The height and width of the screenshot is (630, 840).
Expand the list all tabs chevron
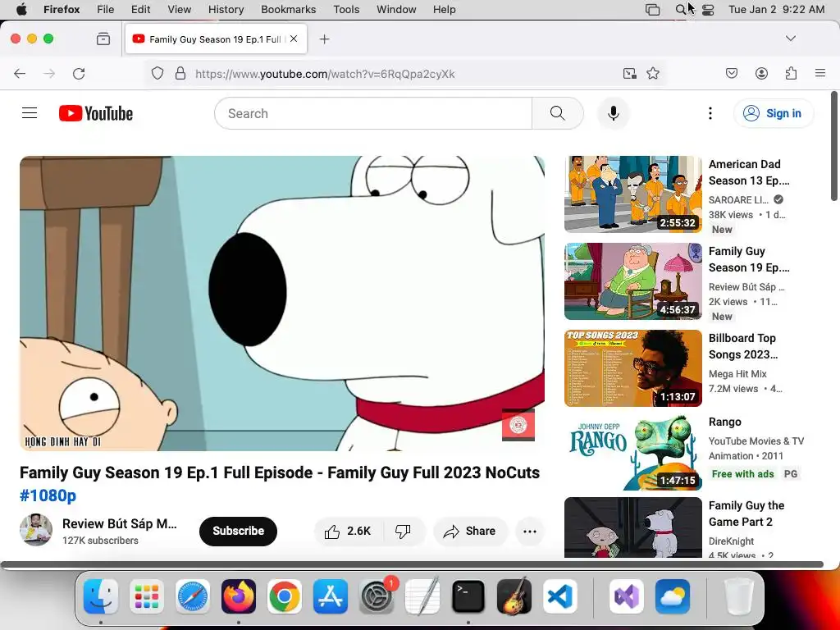pos(791,39)
